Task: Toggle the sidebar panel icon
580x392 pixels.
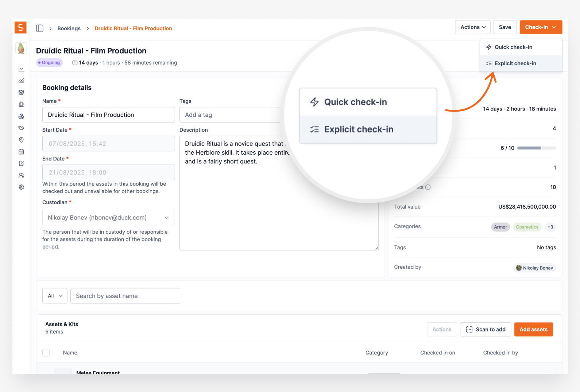Action: pyautogui.click(x=40, y=28)
